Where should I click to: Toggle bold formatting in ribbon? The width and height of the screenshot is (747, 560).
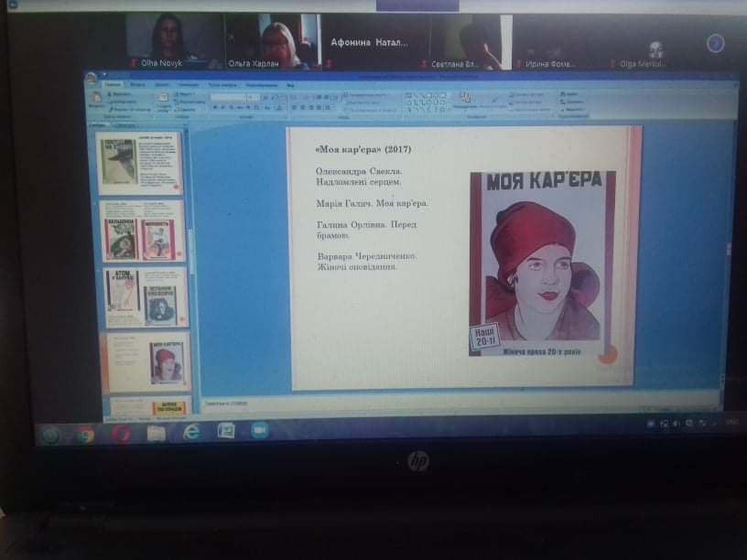215,108
